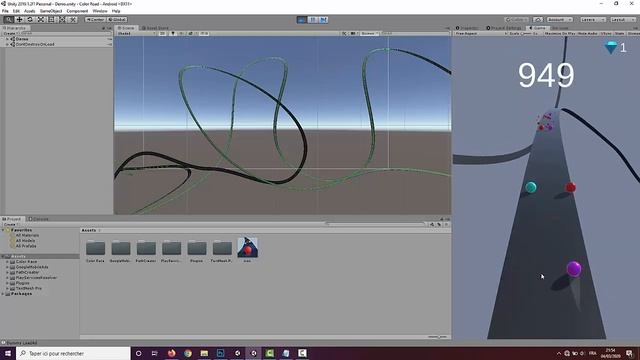Image resolution: width=640 pixels, height=360 pixels.
Task: Open the Scene Gizmos dropdown
Action: pos(370,33)
